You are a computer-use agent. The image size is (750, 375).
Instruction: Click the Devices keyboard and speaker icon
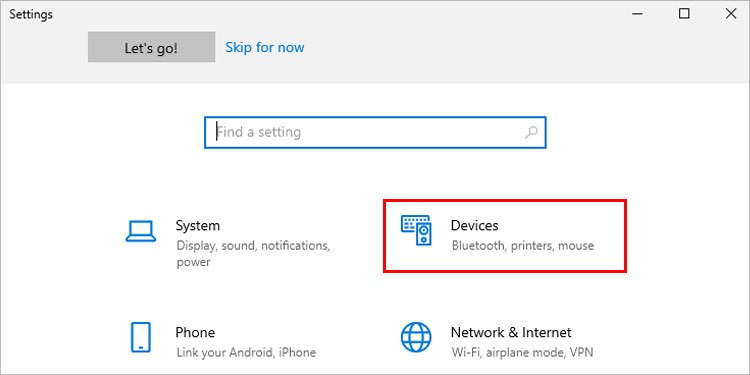[416, 231]
